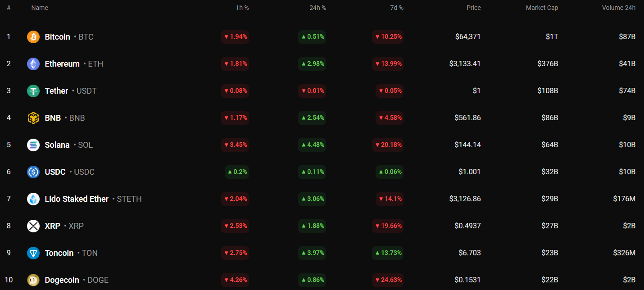The image size is (644, 290).
Task: Sort by the 1h % column header
Action: pyautogui.click(x=242, y=8)
